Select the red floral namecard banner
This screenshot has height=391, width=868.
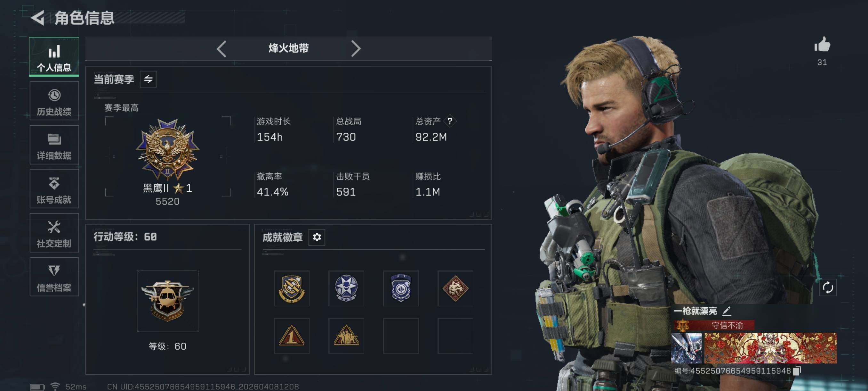coord(770,348)
